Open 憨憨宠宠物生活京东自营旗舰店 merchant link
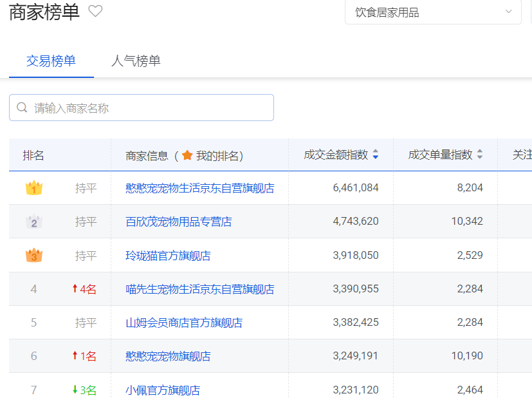Viewport: 532px width, 398px height. pos(200,188)
